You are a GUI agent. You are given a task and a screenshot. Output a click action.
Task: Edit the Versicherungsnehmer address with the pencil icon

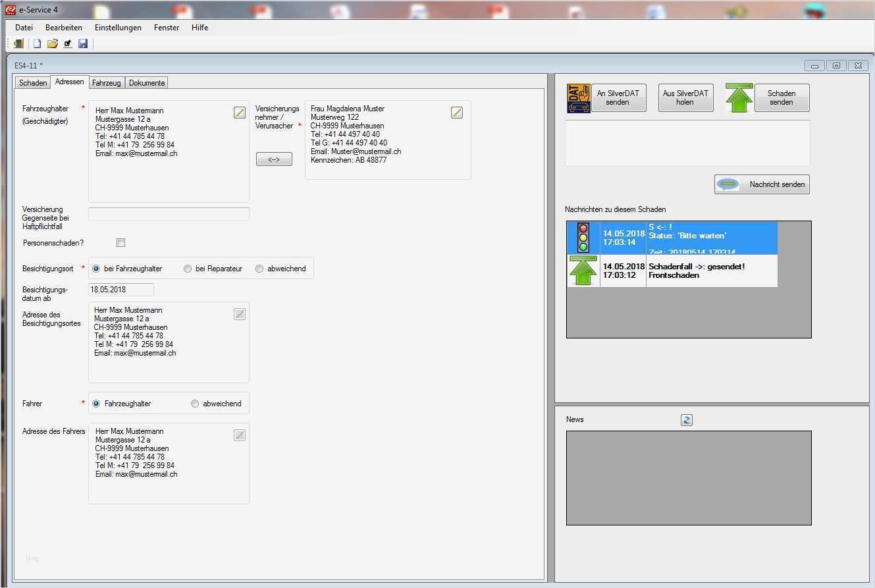click(x=457, y=113)
